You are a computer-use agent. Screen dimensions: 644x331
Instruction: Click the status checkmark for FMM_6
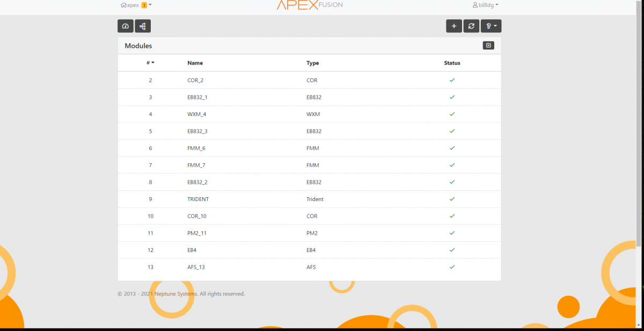click(452, 148)
